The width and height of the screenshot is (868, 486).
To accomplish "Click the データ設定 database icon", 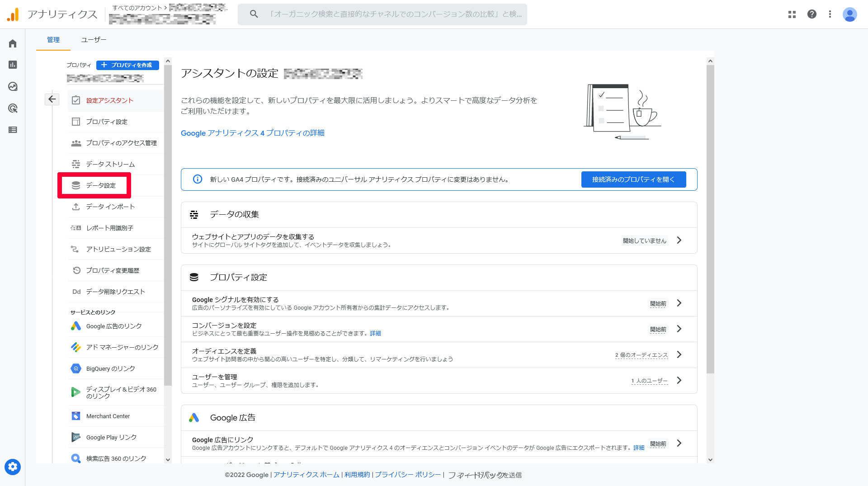I will (76, 185).
